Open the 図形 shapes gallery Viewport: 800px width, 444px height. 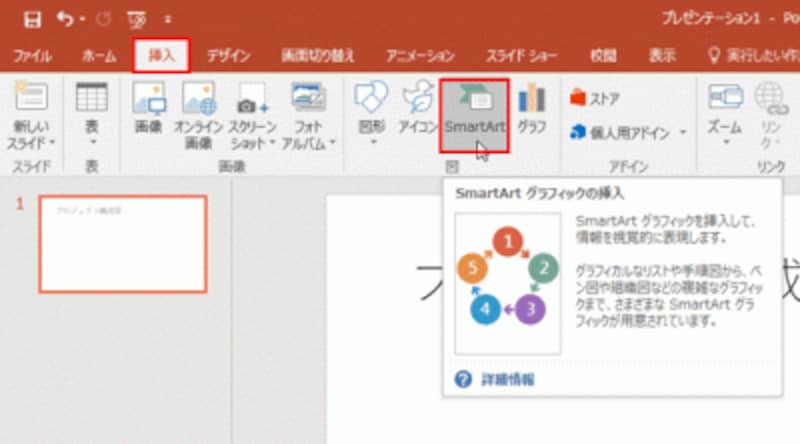point(371,114)
